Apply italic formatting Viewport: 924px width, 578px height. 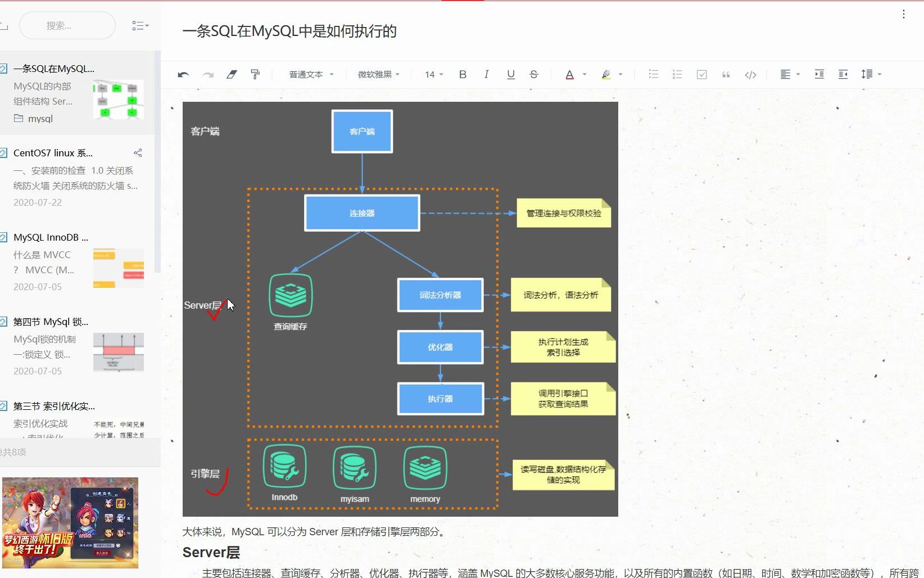pyautogui.click(x=486, y=74)
